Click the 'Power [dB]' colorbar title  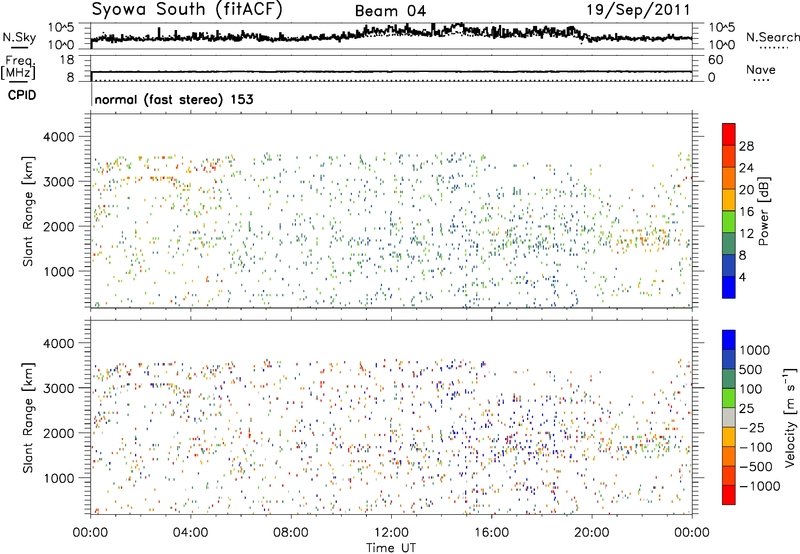click(x=764, y=211)
